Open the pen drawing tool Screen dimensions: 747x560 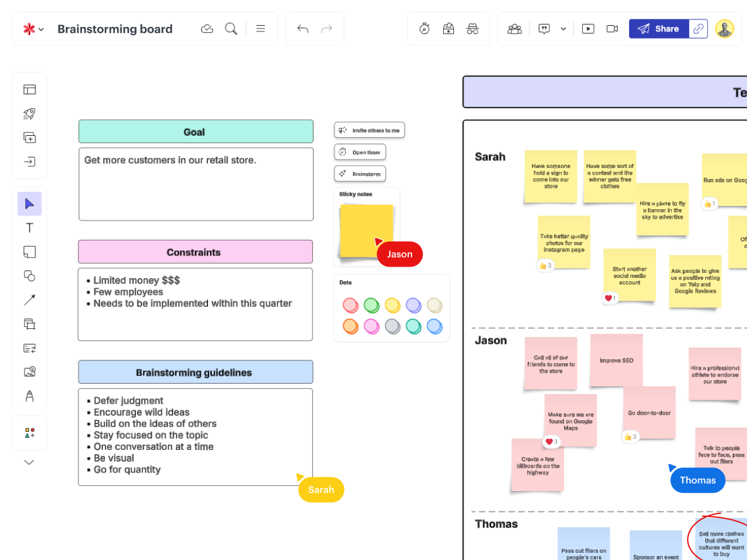click(29, 396)
